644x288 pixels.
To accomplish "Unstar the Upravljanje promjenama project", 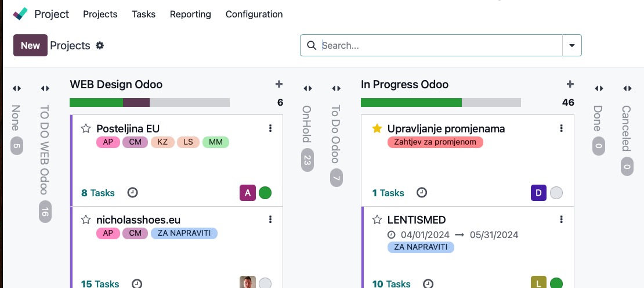I will tap(377, 128).
